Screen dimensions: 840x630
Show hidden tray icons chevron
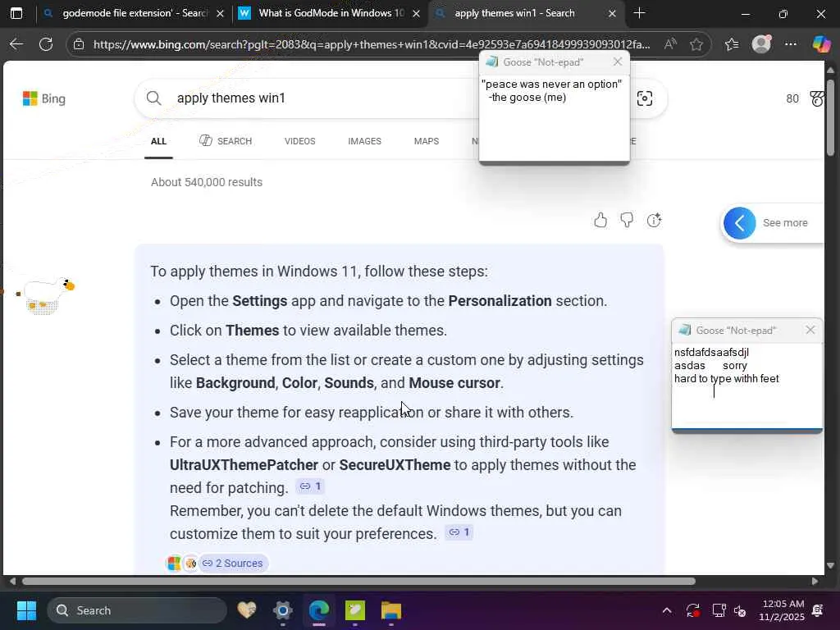tap(667, 610)
